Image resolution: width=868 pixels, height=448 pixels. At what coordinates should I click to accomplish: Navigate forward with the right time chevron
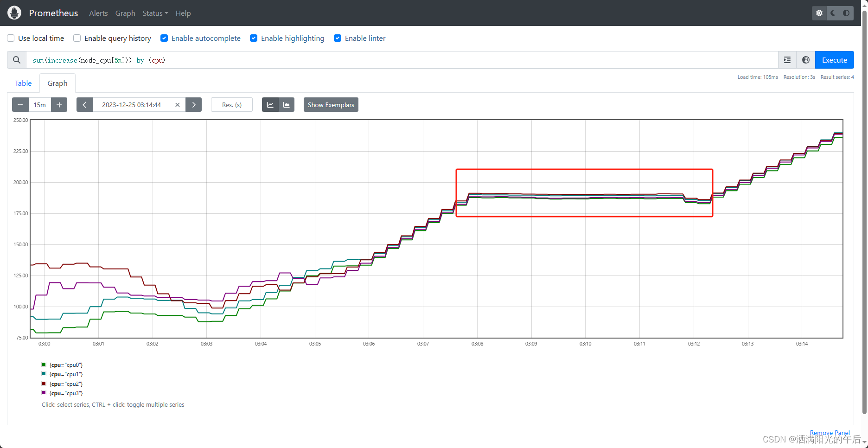coord(194,104)
